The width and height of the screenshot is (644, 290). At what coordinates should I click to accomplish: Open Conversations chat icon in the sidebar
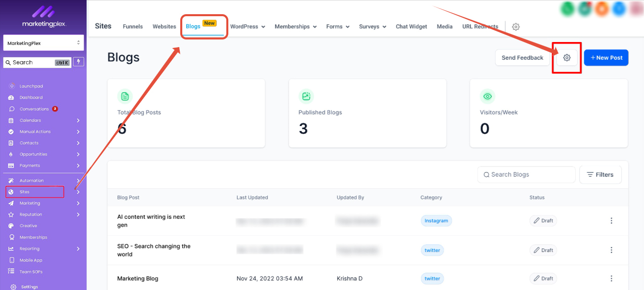tap(11, 109)
